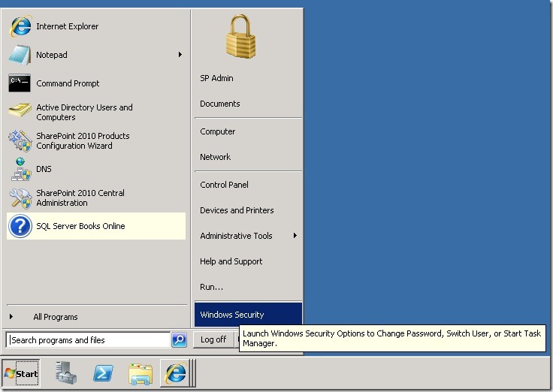Open Internet Explorer from taskbar
The height and width of the screenshot is (392, 553).
tap(176, 373)
